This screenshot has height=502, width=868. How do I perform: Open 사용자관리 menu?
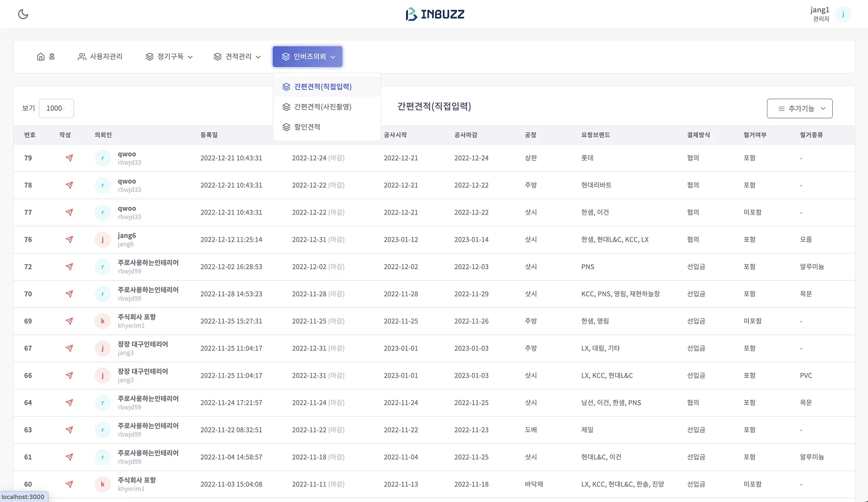coord(100,56)
